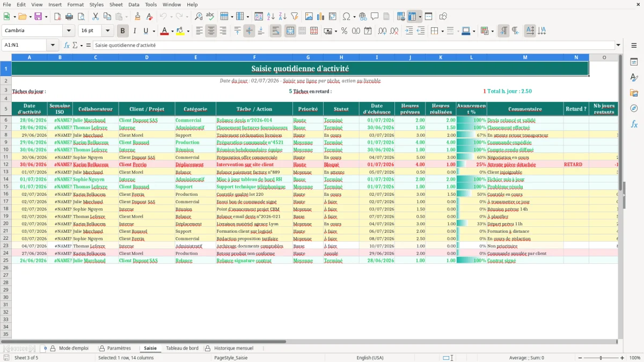This screenshot has width=644, height=362.
Task: Open sidebar Properties panel icon
Action: tap(634, 62)
